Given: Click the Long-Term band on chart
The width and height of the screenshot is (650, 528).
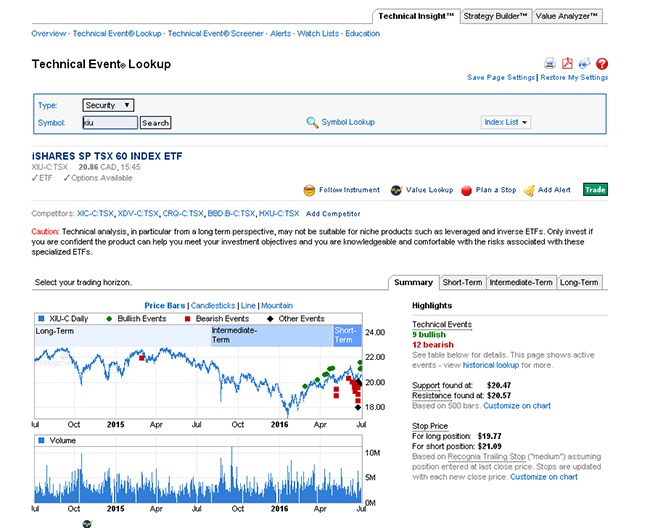Looking at the screenshot, I should click(x=123, y=336).
